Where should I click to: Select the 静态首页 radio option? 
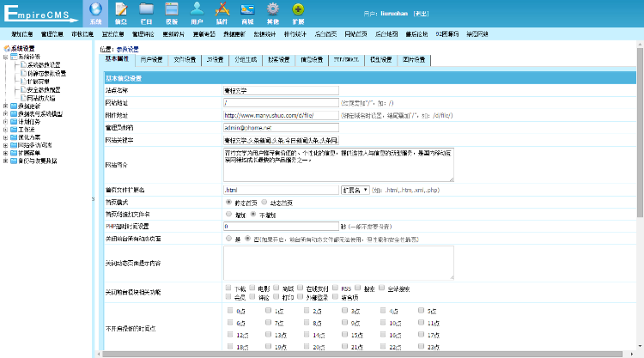pyautogui.click(x=228, y=202)
